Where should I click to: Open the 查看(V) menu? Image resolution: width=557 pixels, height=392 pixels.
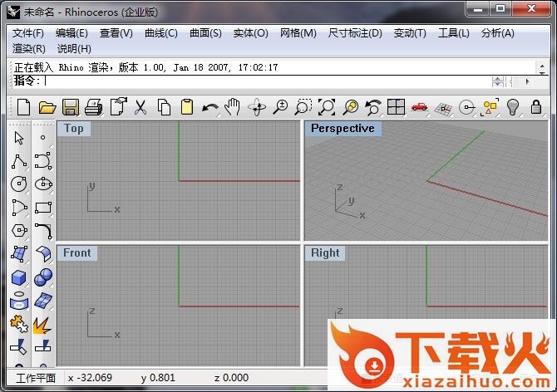(x=116, y=33)
